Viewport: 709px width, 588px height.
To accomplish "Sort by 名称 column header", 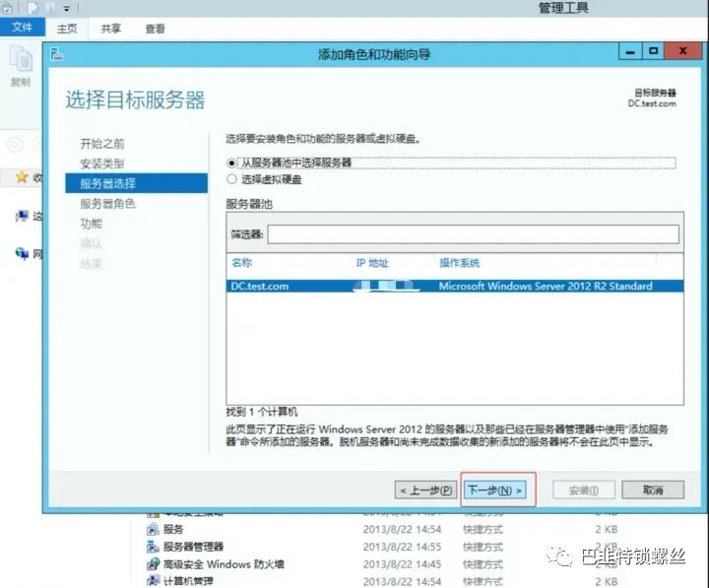I will [x=242, y=263].
